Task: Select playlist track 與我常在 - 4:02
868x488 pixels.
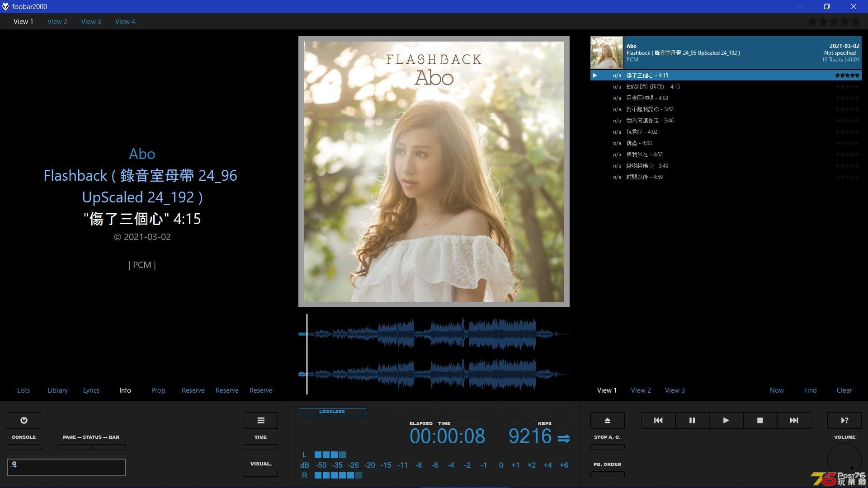Action: (726, 155)
